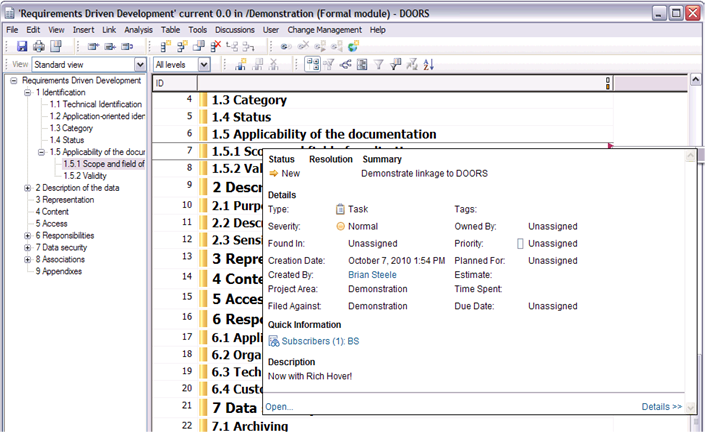
Task: Collapse the 1 Identification node
Action: coord(27,93)
